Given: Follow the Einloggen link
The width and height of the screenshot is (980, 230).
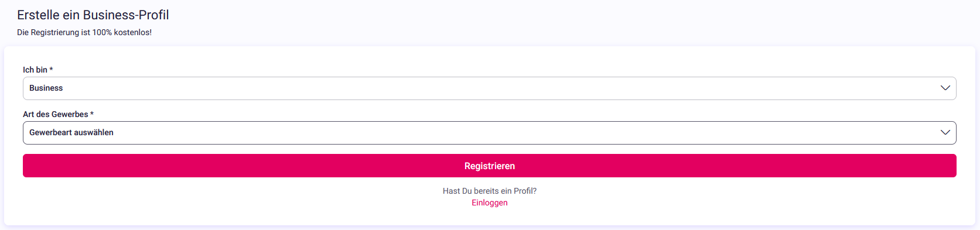Looking at the screenshot, I should (490, 202).
